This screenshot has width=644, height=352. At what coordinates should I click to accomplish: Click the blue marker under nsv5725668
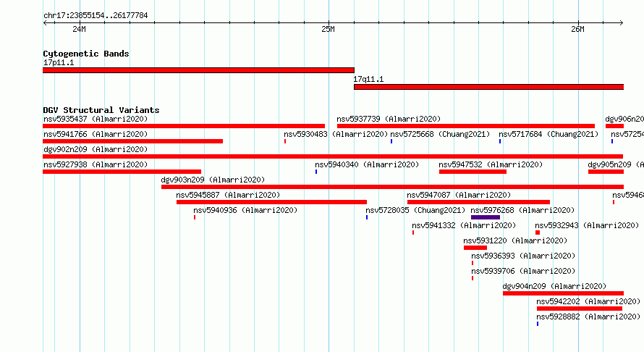click(x=391, y=141)
